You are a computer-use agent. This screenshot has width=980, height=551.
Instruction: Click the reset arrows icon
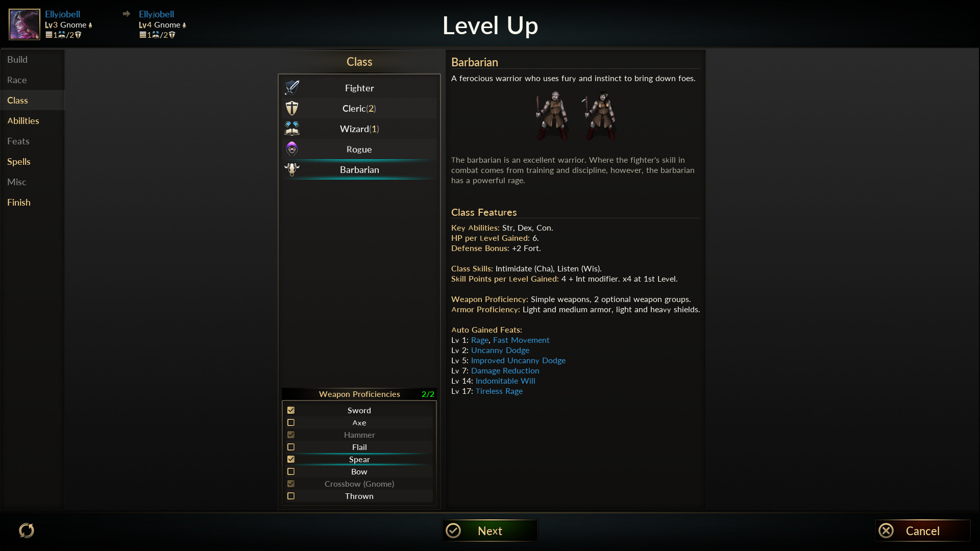pyautogui.click(x=27, y=531)
